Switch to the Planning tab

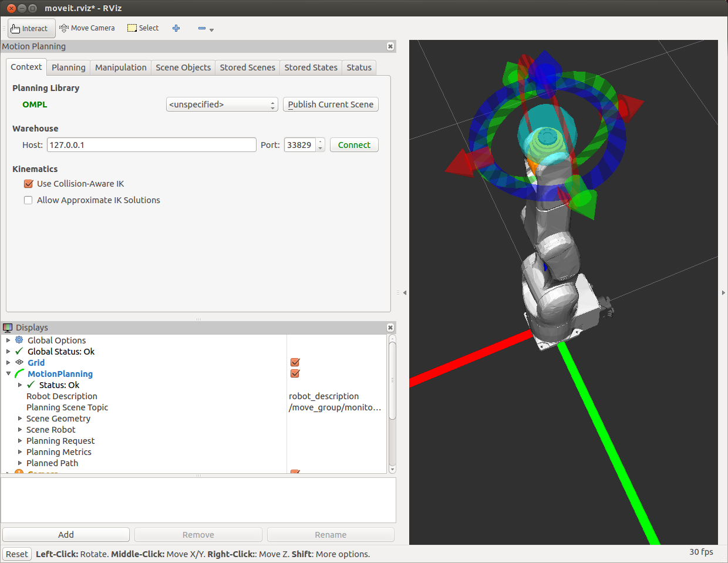tap(68, 68)
